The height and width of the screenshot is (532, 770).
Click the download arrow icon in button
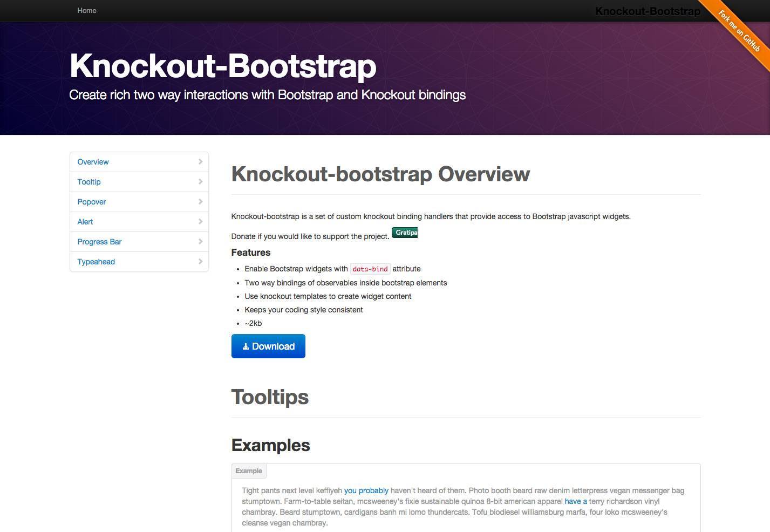click(246, 346)
